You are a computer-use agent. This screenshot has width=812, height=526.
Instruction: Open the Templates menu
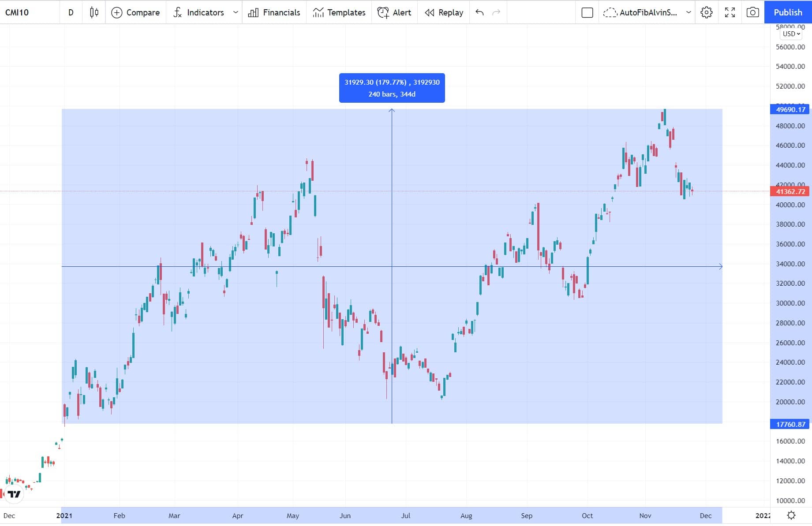point(339,12)
